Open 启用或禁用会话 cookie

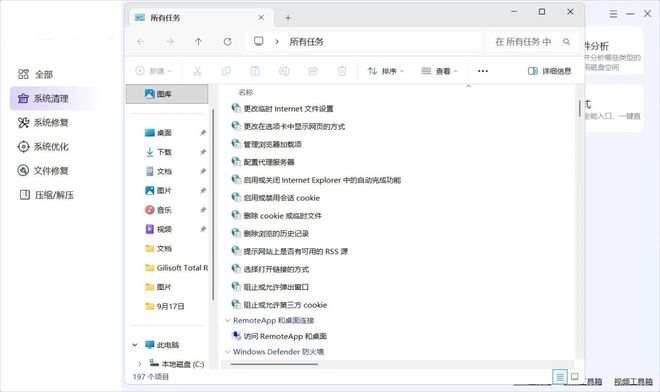276,198
